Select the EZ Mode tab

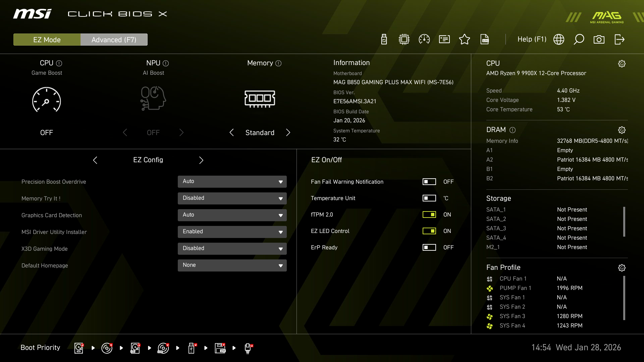pos(47,40)
